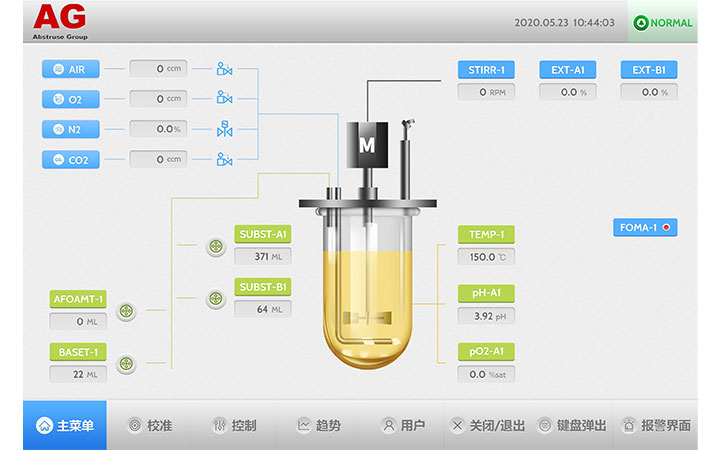Click the NORMAL status indicator
Image resolution: width=720 pixels, height=450 pixels.
pyautogui.click(x=664, y=23)
